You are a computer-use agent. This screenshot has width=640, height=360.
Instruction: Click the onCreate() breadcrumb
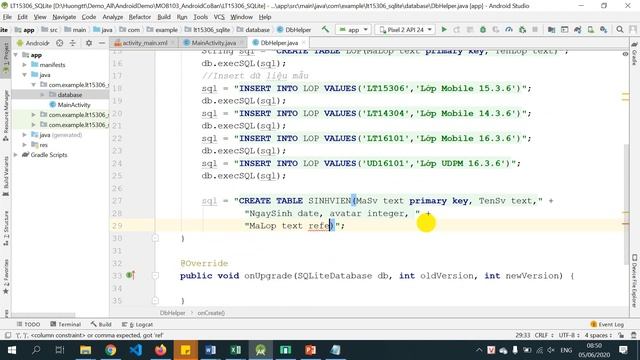(211, 313)
